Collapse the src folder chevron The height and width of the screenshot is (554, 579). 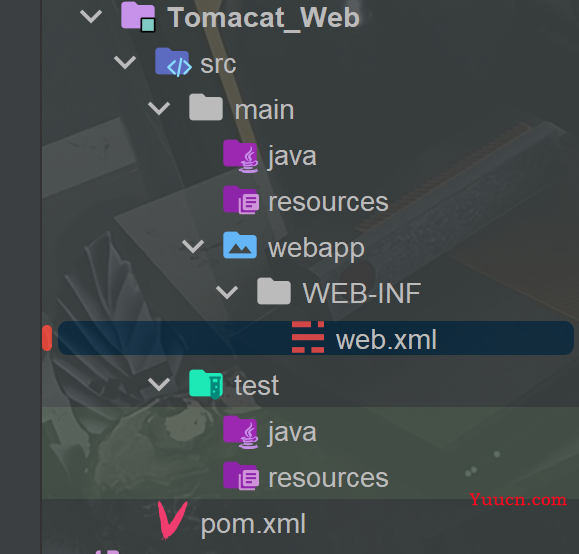125,62
